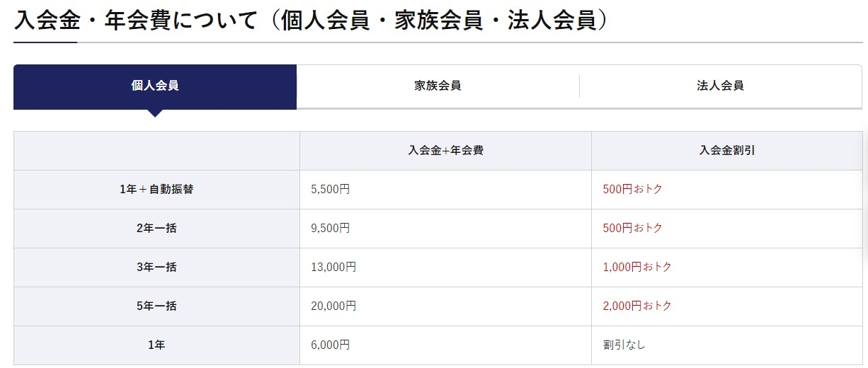Screen dimensions: 868x368
Task: Click the 割引なし cell
Action: pos(727,345)
